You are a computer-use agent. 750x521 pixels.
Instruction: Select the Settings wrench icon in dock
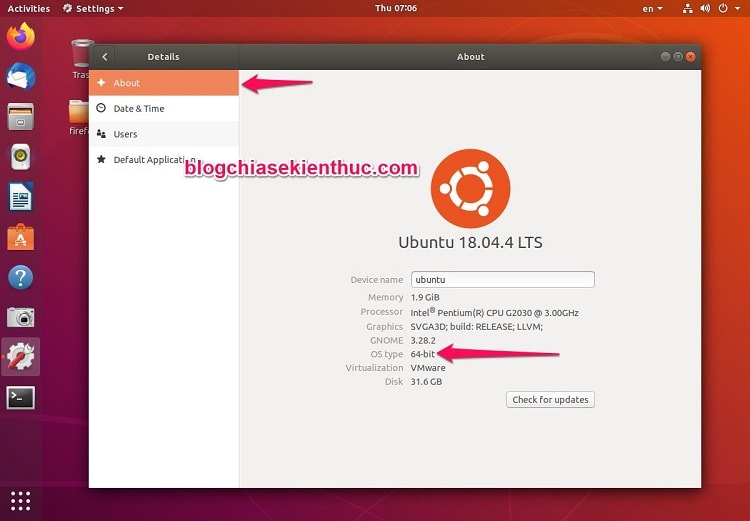click(x=21, y=357)
